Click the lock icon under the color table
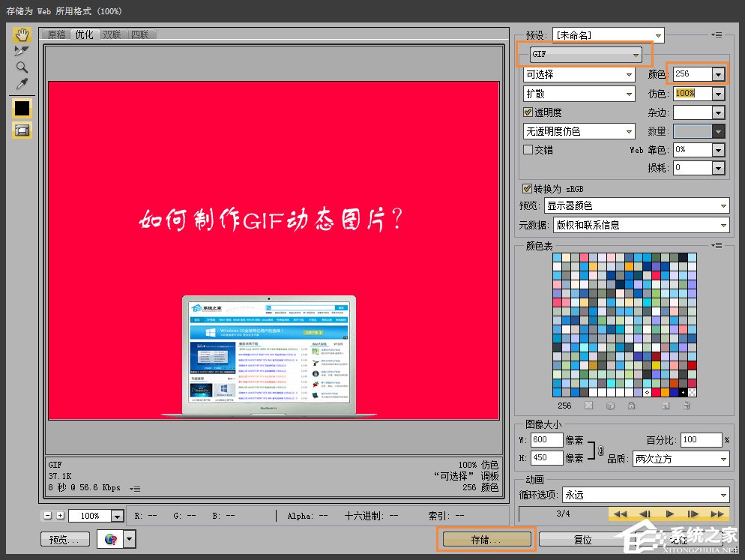The width and height of the screenshot is (745, 560). [632, 405]
